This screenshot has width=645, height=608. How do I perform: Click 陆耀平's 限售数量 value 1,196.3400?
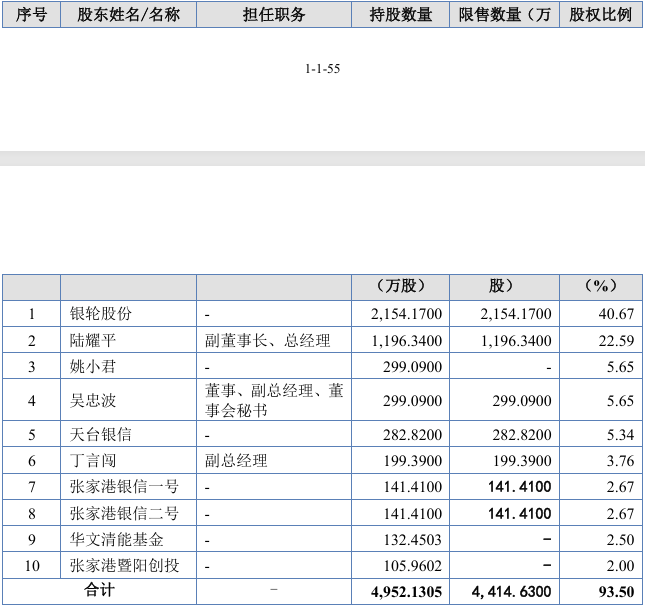click(516, 341)
